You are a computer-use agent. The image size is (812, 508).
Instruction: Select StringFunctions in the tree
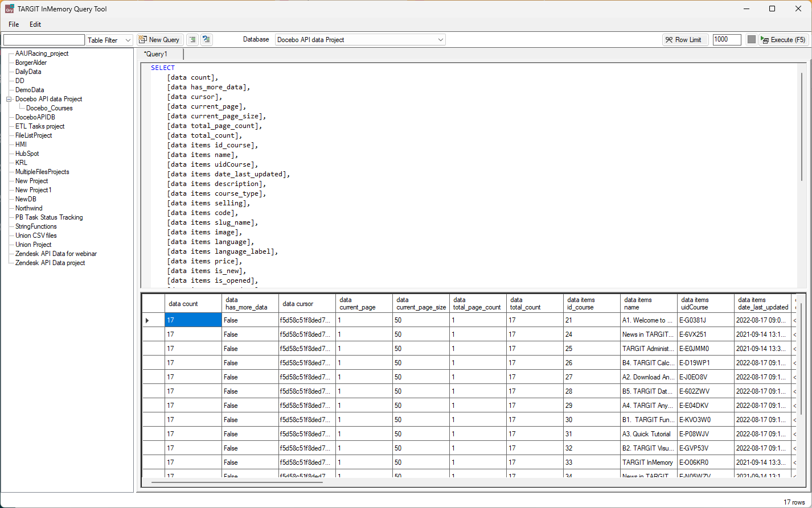[x=36, y=226]
